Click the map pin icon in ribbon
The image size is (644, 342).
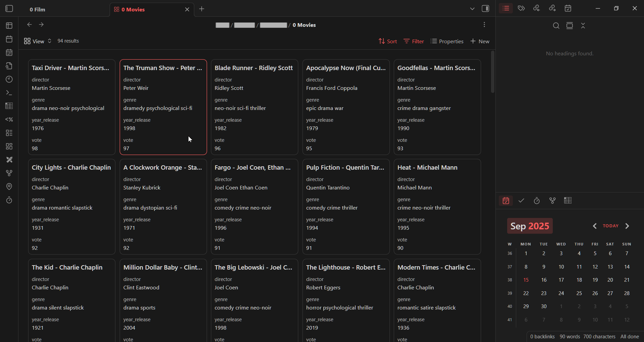pos(9,186)
